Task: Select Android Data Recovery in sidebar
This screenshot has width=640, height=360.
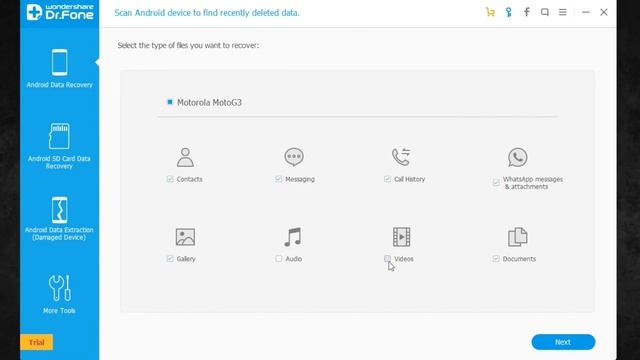Action: (60, 68)
